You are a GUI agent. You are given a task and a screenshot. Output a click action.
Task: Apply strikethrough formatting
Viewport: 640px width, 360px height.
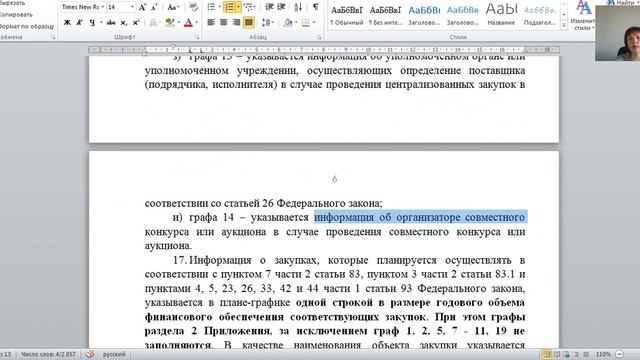click(x=111, y=23)
